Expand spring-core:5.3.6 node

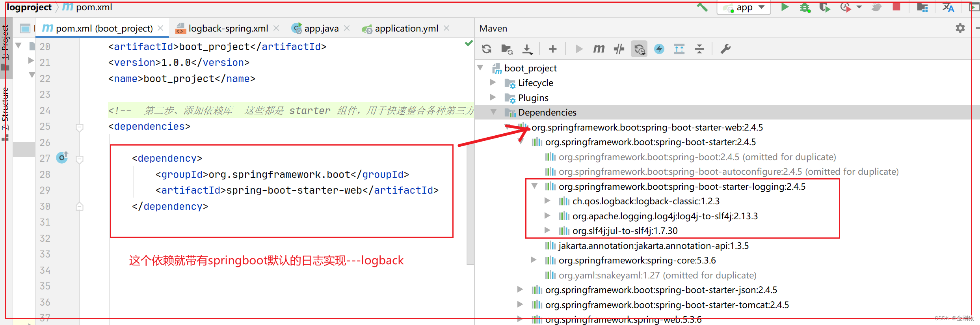[533, 260]
